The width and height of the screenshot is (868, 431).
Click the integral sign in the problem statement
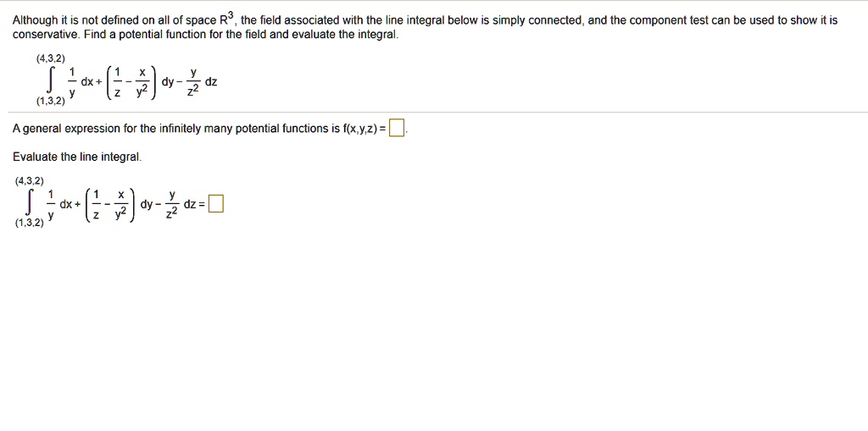(x=51, y=80)
